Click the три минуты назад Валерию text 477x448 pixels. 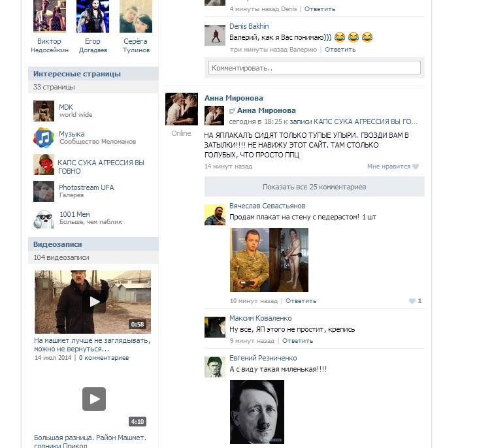click(x=274, y=50)
